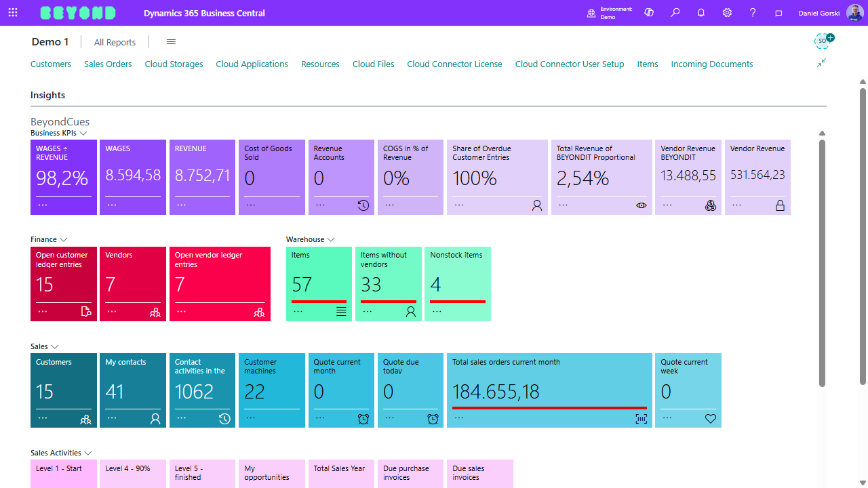Collapse the Finance group chevron
Viewport: 868px width, 488px height.
(64, 240)
